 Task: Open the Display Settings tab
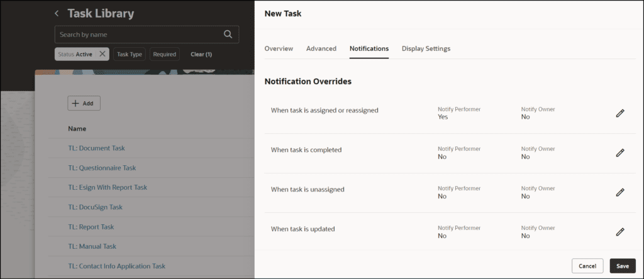pyautogui.click(x=426, y=48)
